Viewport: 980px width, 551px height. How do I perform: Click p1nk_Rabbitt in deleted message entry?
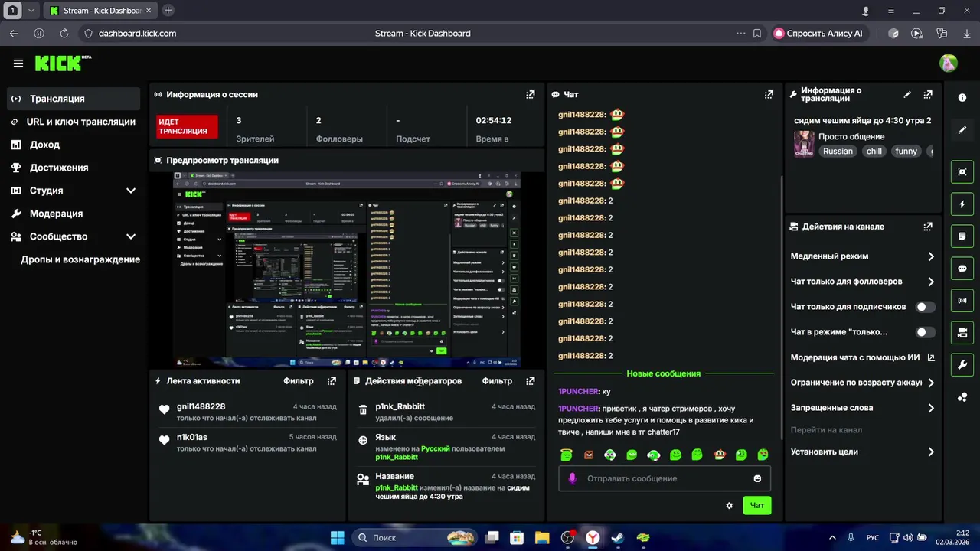(400, 406)
